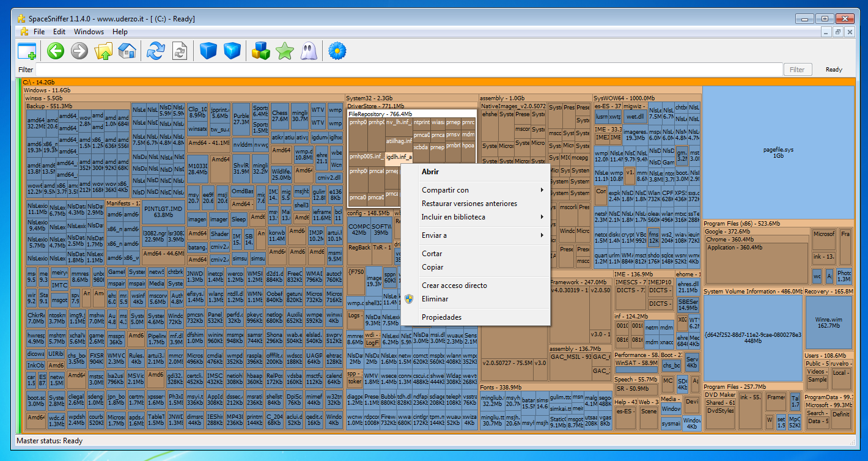Screen dimensions: 868x461
Task: Select the Wildlife 25.0Mb block
Action: click(281, 174)
